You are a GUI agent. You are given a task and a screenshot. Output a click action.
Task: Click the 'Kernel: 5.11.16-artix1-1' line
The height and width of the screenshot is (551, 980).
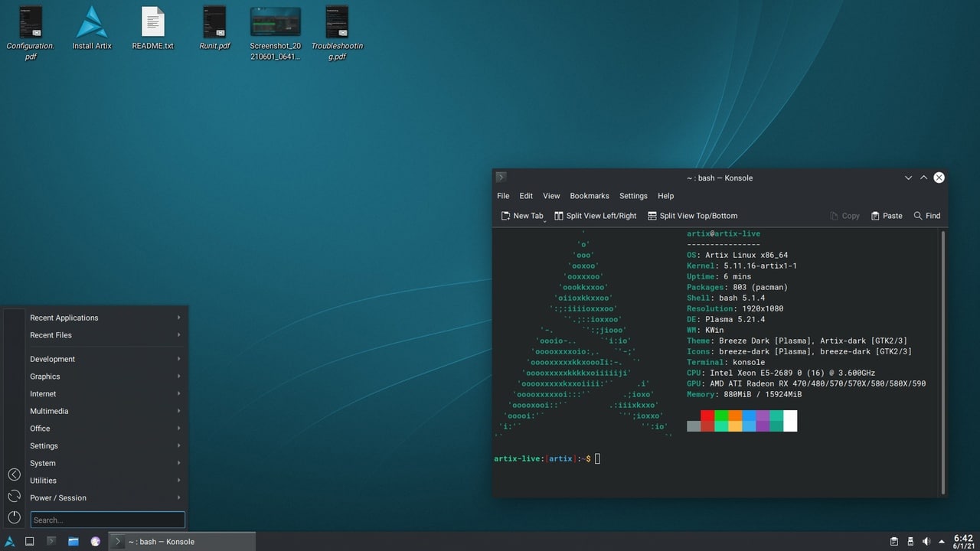[x=742, y=266]
